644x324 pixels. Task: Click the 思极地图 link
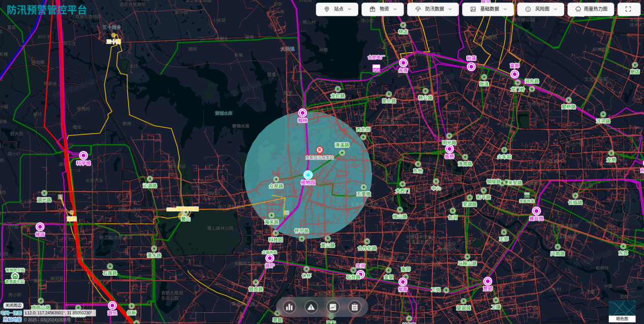[11, 319]
